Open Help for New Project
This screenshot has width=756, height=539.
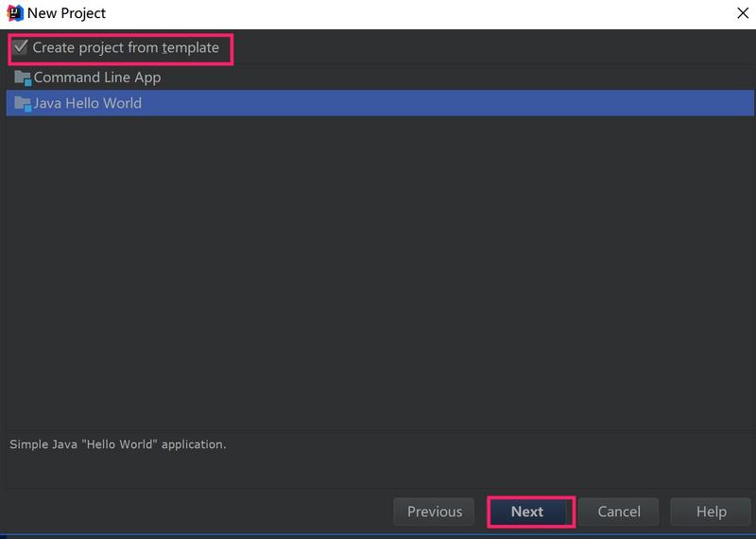pyautogui.click(x=711, y=512)
